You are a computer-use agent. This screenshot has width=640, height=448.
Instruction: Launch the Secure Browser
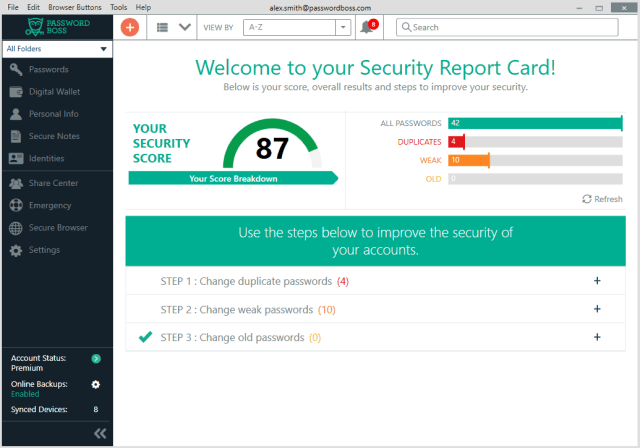[58, 227]
